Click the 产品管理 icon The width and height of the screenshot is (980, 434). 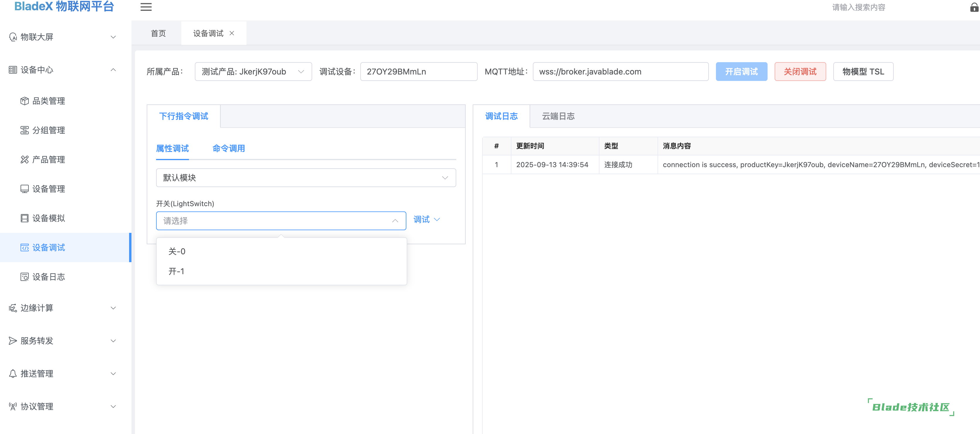[x=25, y=159]
